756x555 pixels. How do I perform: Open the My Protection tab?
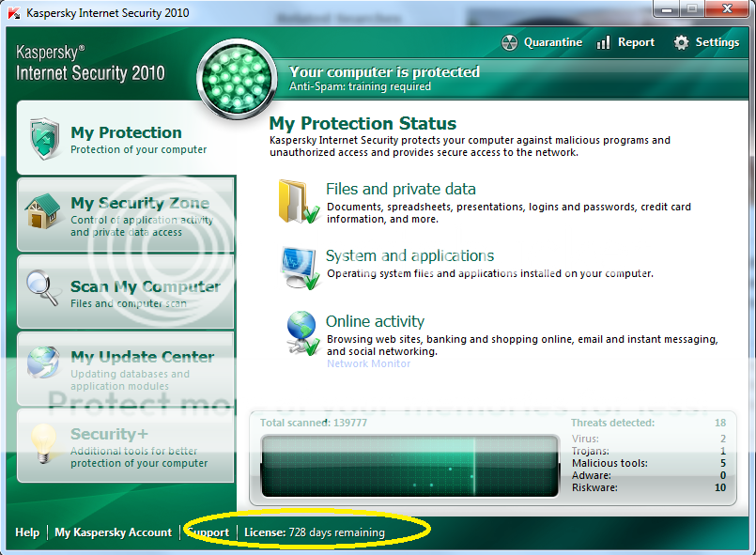[x=127, y=138]
